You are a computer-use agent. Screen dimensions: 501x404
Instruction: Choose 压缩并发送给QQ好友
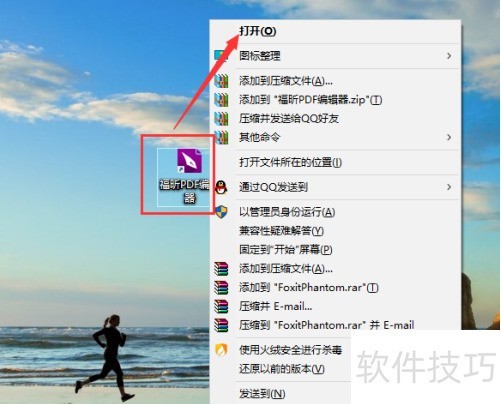click(x=289, y=118)
